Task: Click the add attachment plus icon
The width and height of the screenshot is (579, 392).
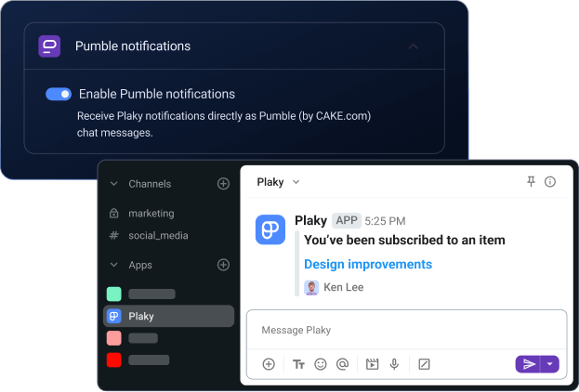Action: click(x=269, y=364)
